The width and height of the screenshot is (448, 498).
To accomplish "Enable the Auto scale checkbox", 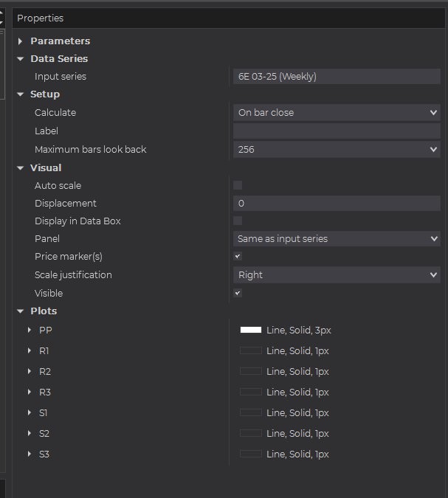I will (x=238, y=185).
